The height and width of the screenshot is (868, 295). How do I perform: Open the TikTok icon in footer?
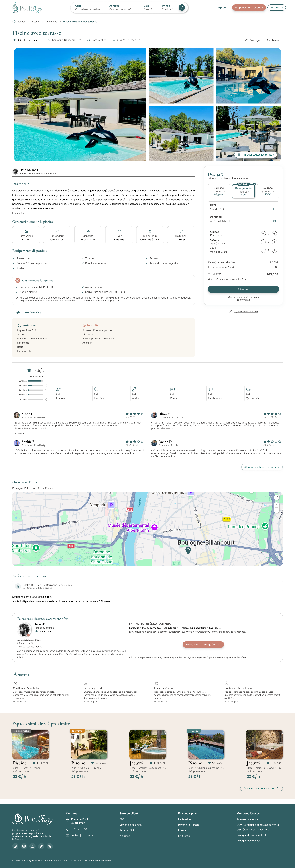[x=41, y=846]
